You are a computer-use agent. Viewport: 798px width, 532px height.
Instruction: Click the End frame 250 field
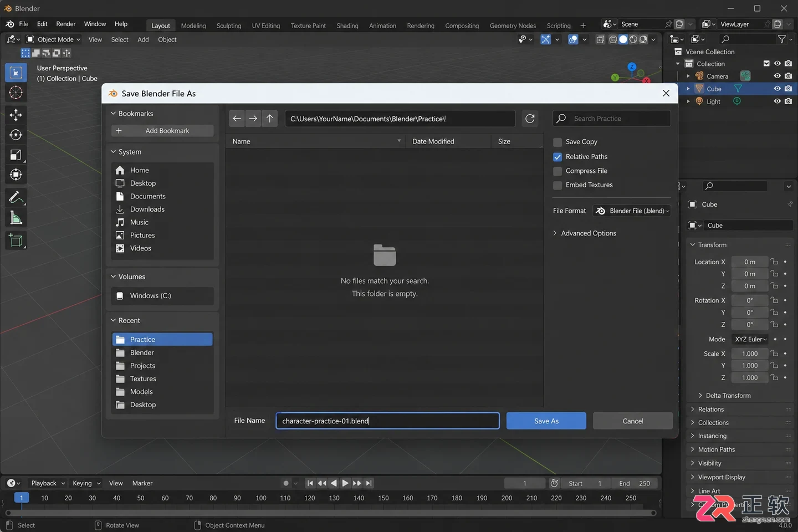tap(635, 483)
